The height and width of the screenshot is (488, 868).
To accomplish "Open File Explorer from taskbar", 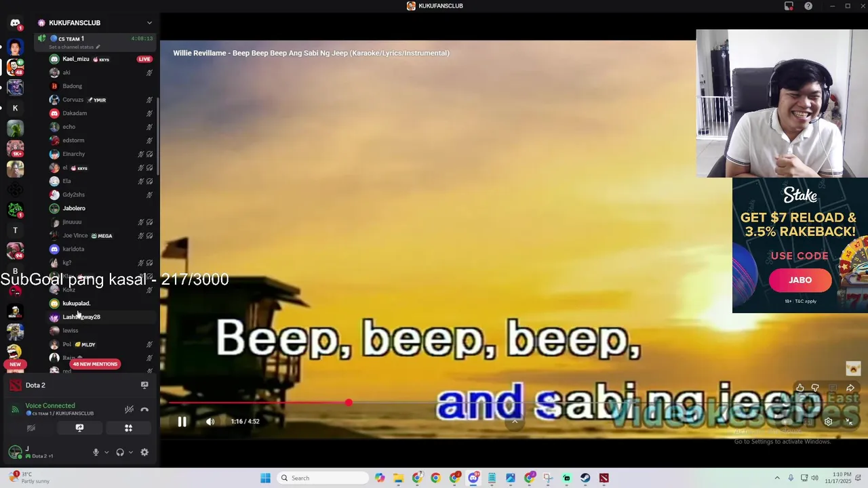I will (399, 478).
